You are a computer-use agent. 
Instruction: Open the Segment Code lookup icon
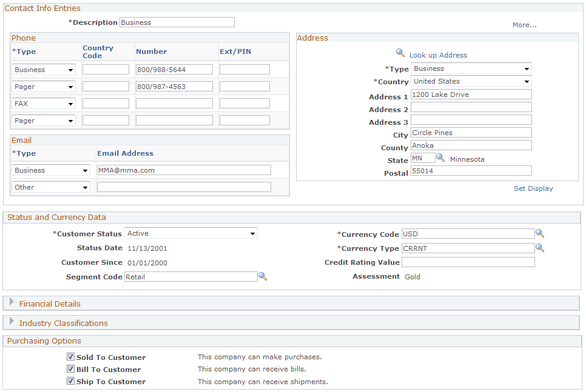(263, 276)
